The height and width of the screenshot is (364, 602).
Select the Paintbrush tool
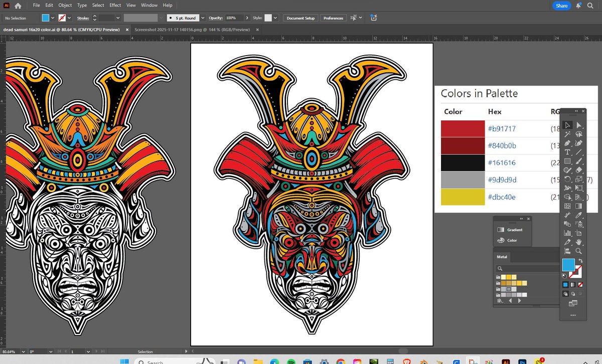pos(579,161)
